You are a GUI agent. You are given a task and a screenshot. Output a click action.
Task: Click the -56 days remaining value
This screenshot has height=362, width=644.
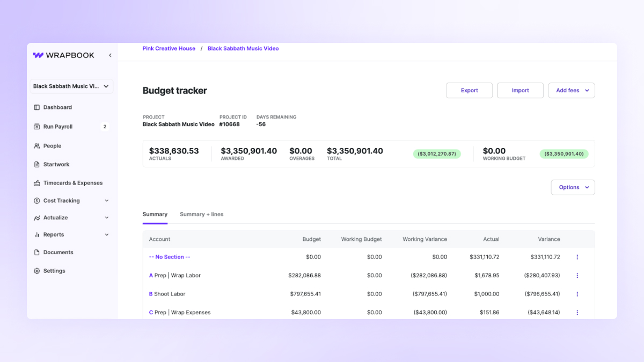[x=261, y=124]
